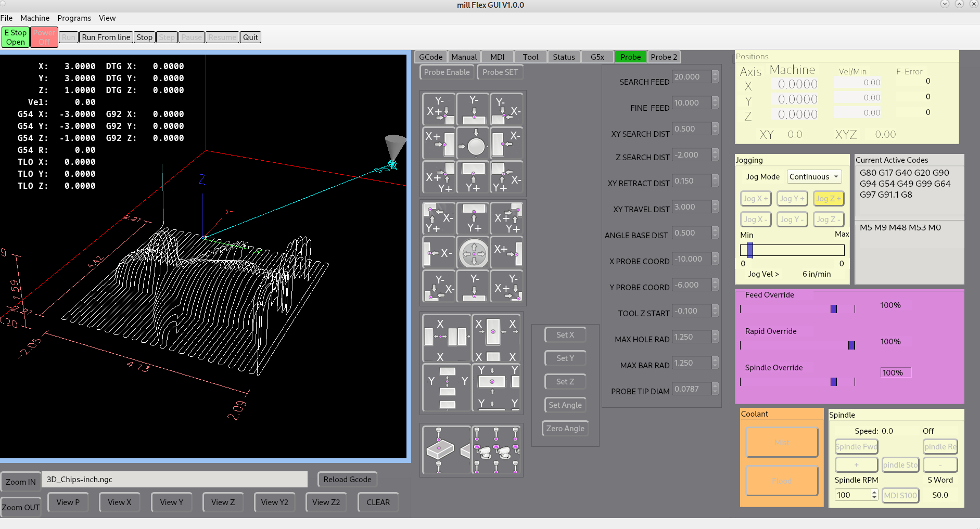Switch to the Probe 2 tab
Viewport: 980px width, 529px height.
coord(664,57)
